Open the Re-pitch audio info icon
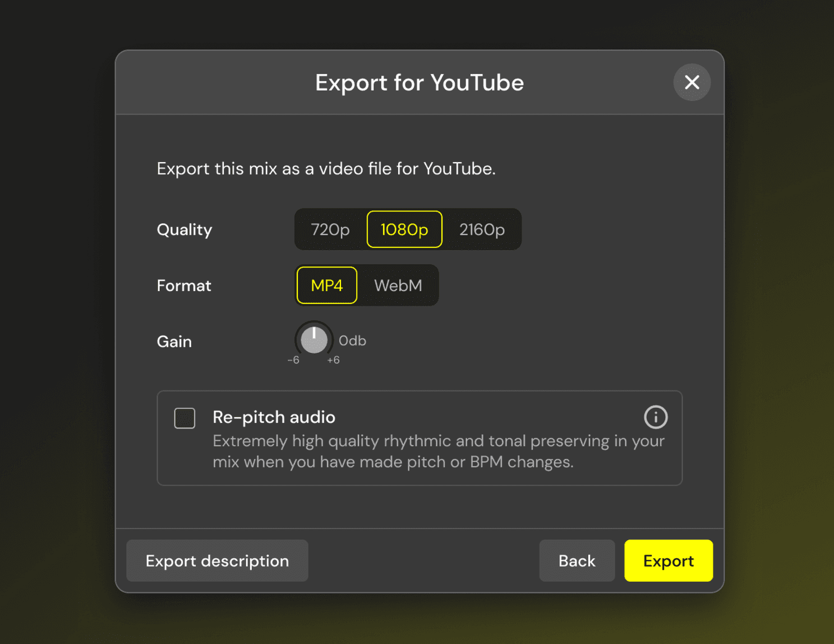834x644 pixels. (x=655, y=417)
